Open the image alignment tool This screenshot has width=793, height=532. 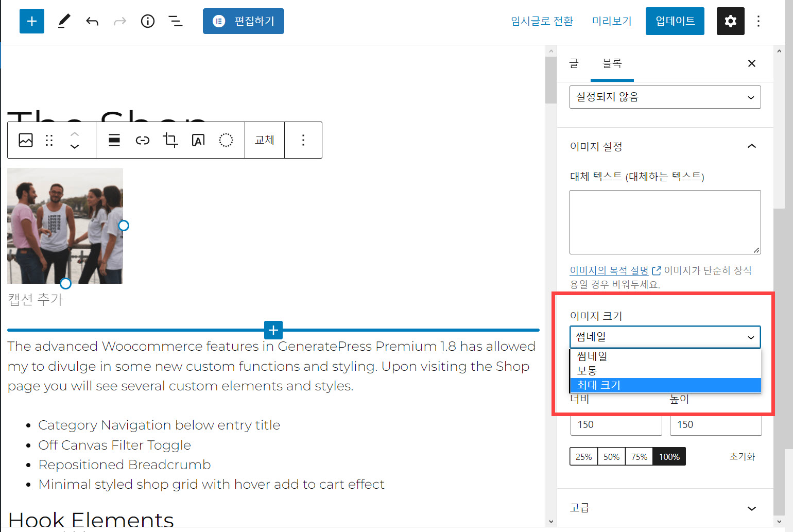click(x=114, y=140)
